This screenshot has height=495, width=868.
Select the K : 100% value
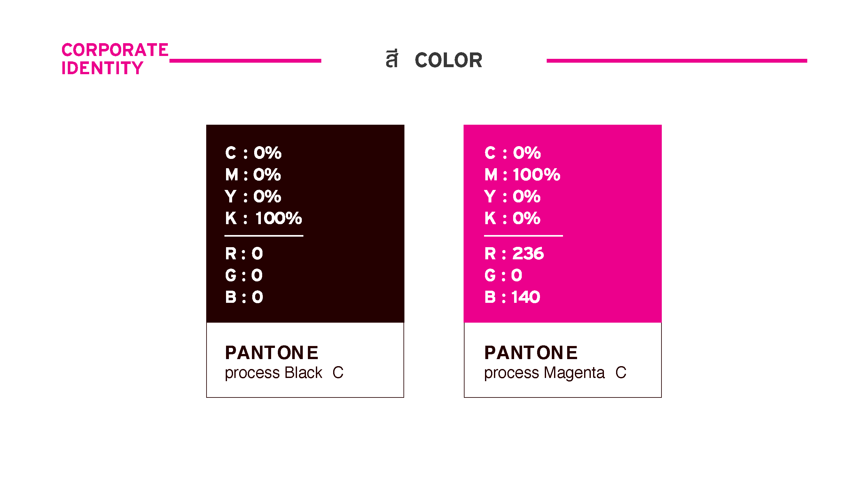point(263,218)
